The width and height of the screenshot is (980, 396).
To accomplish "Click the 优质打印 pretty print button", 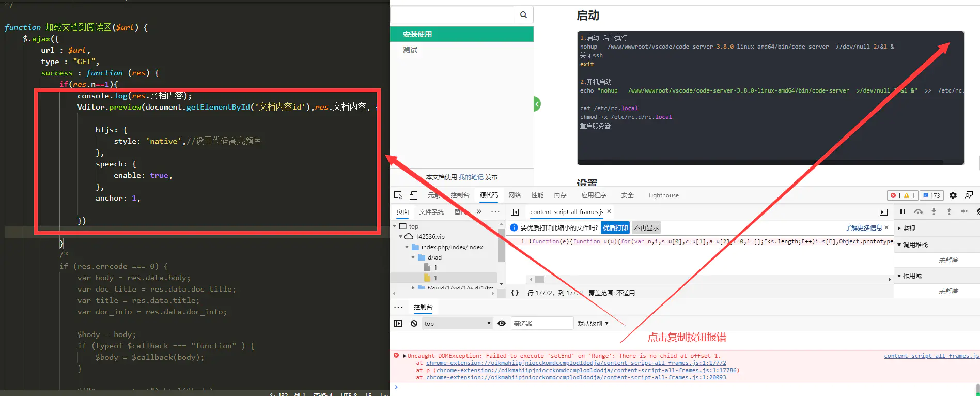I will 615,228.
